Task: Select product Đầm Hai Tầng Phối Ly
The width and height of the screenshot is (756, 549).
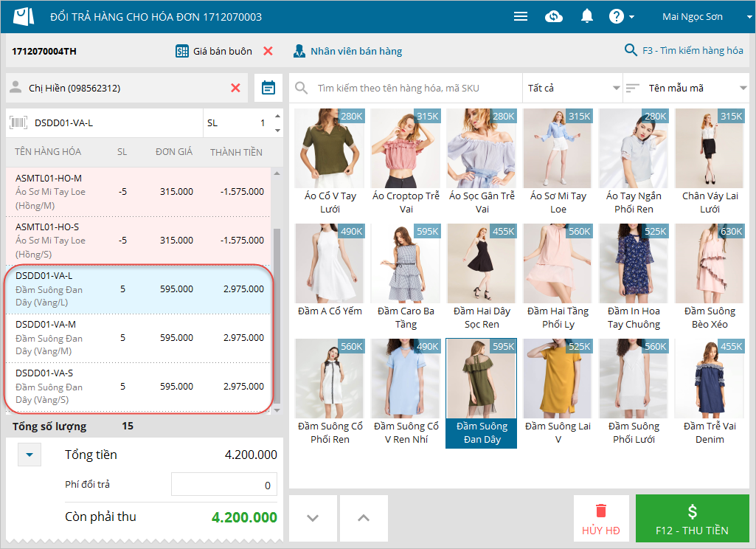Action: point(558,277)
